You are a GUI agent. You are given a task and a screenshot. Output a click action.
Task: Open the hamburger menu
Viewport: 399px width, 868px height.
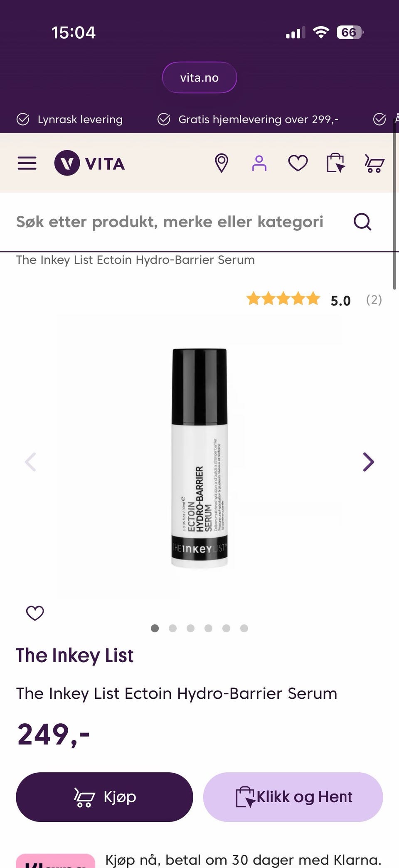point(27,163)
